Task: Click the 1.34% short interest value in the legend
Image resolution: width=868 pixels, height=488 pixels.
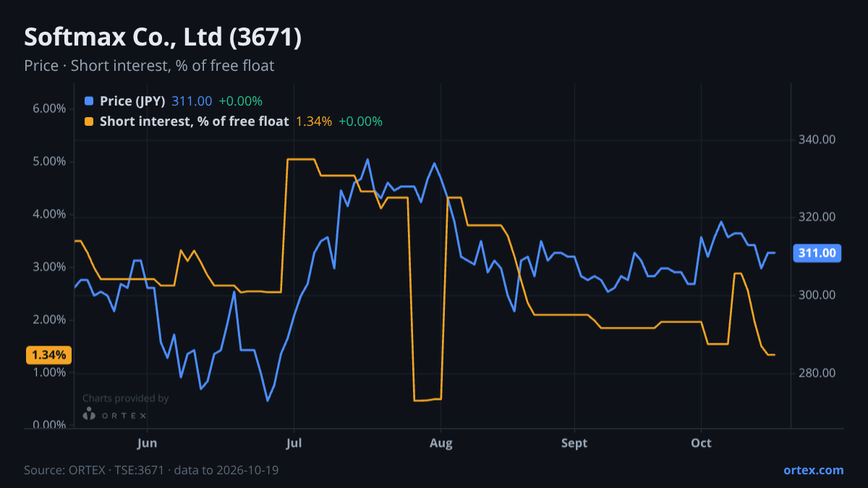Action: [x=314, y=121]
